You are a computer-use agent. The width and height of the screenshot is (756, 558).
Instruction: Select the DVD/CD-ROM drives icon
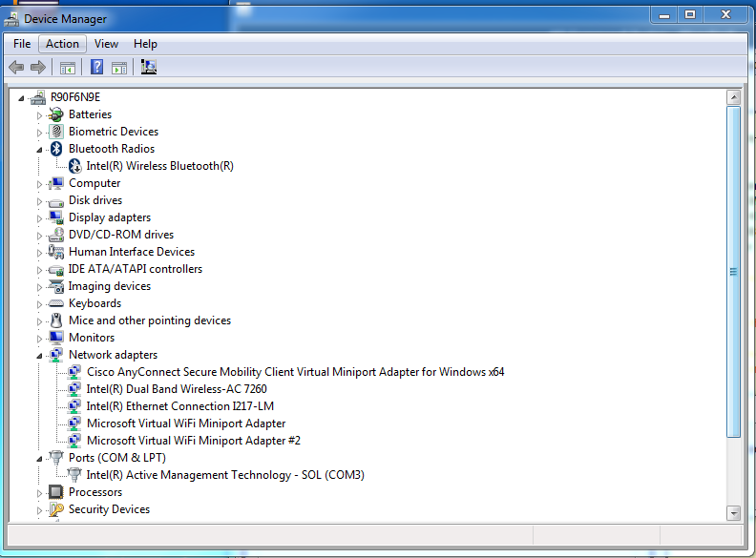[x=56, y=235]
